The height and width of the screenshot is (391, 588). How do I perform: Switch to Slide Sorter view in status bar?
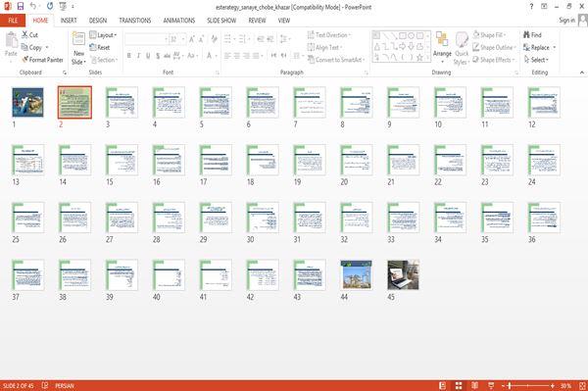click(x=459, y=385)
